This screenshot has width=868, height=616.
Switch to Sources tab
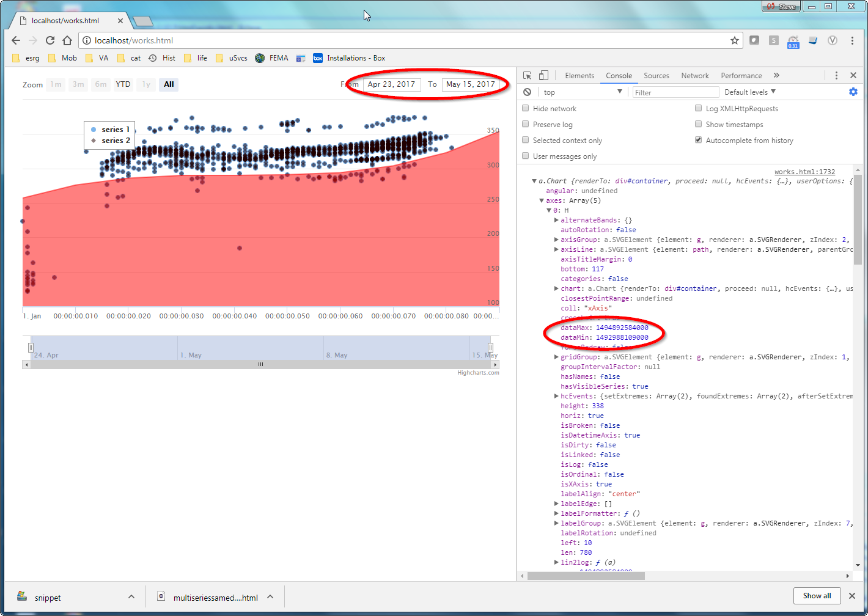657,76
